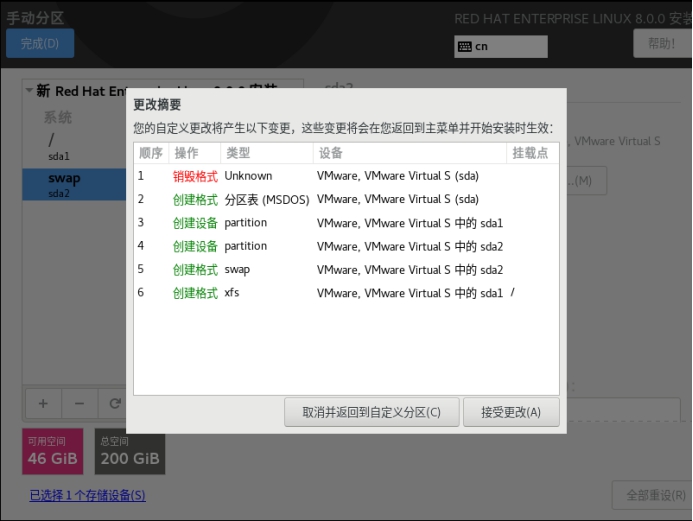
Task: Select row 6 创建格式 xfs
Action: pos(346,293)
